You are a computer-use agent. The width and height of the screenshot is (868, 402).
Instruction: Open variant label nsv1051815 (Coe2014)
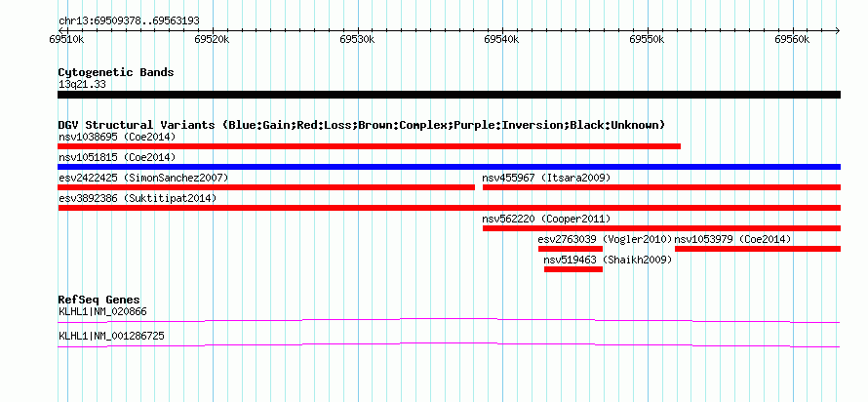117,157
